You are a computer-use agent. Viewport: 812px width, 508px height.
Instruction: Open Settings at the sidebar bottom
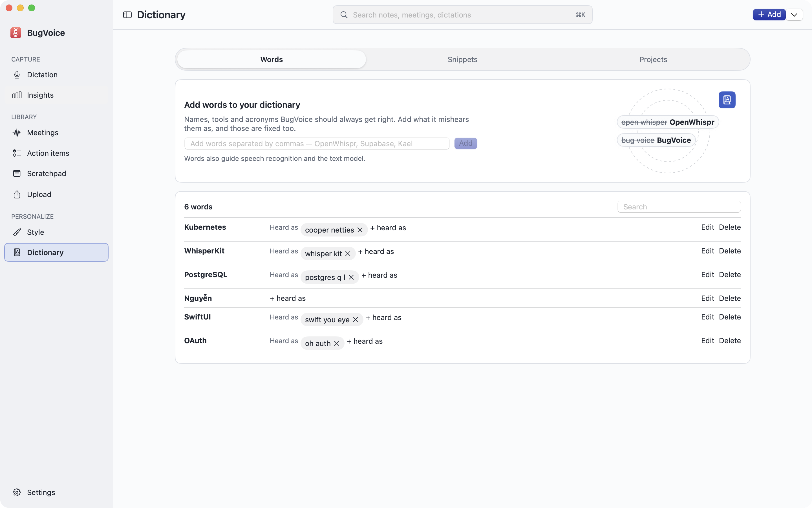56,492
